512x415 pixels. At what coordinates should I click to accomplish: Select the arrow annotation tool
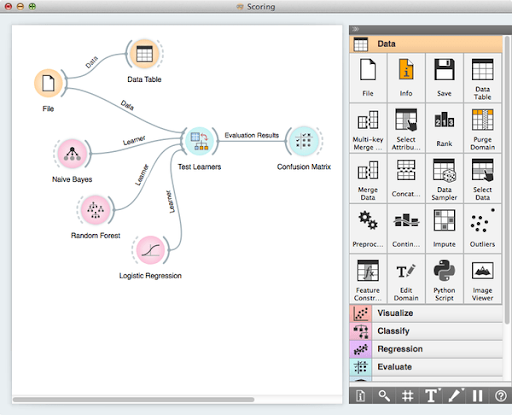click(454, 396)
